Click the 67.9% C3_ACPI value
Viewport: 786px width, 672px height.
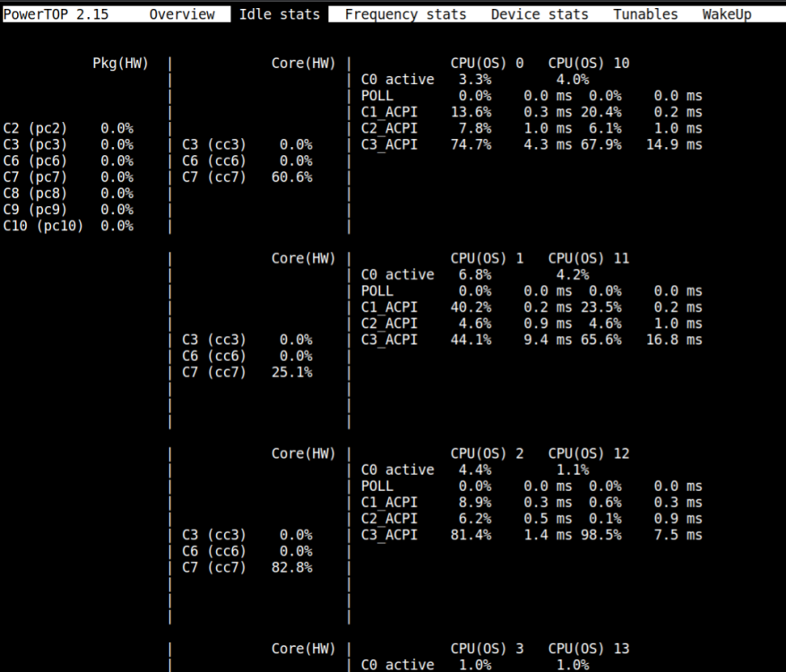[601, 144]
